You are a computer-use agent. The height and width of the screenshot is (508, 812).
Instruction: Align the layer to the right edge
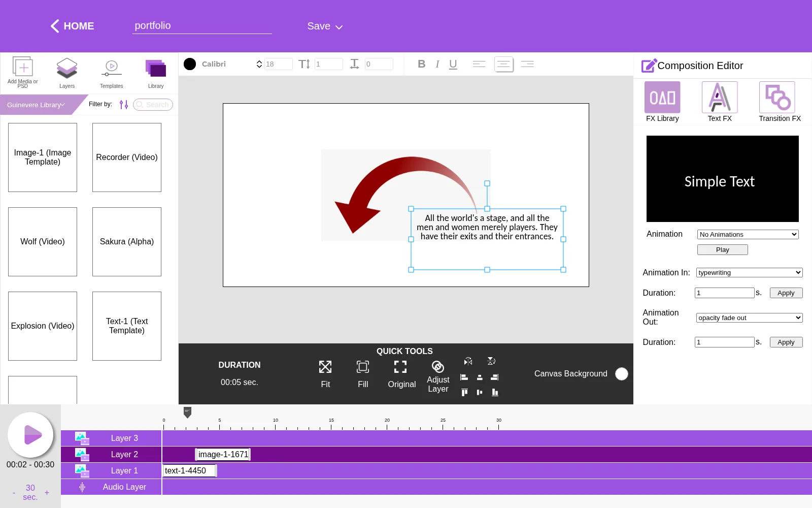tap(495, 377)
